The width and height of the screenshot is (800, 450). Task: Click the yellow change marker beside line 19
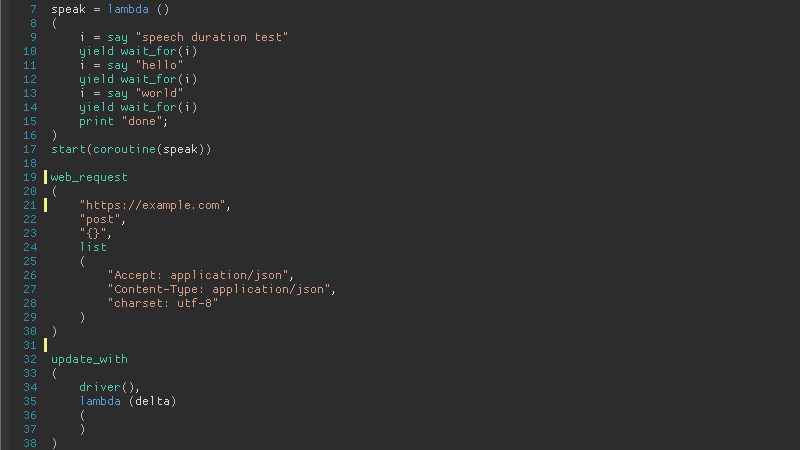coord(45,177)
